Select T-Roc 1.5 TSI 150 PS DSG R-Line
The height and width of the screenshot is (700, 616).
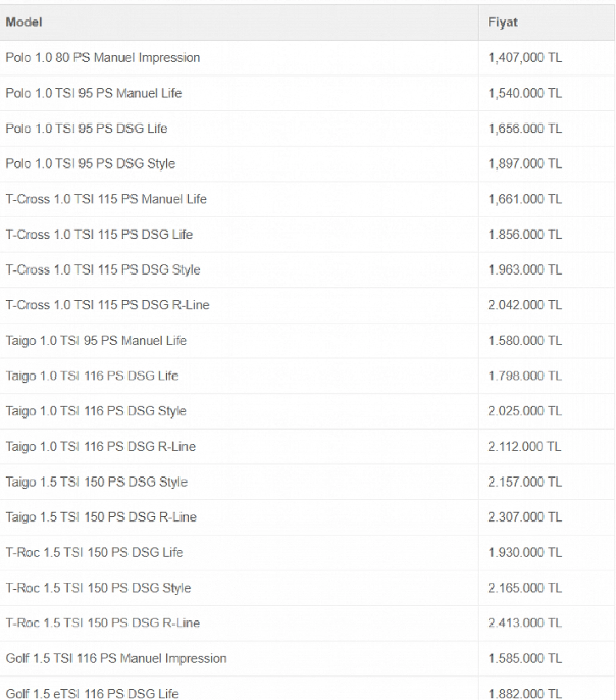[x=103, y=623]
